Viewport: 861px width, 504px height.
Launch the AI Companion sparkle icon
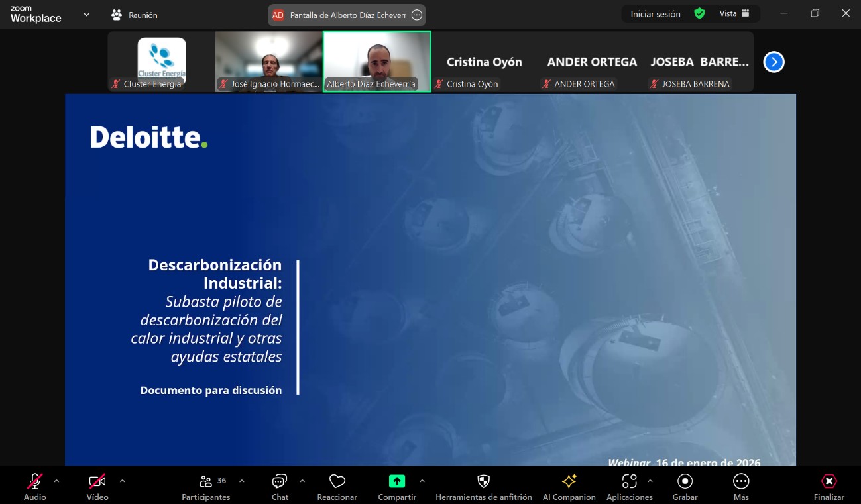point(569,481)
